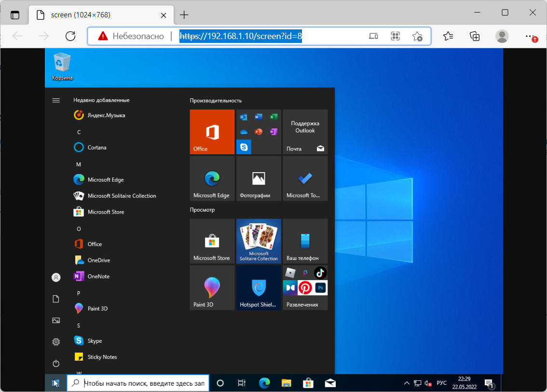Open Cortana from the app list
The width and height of the screenshot is (547, 392).
(x=90, y=148)
